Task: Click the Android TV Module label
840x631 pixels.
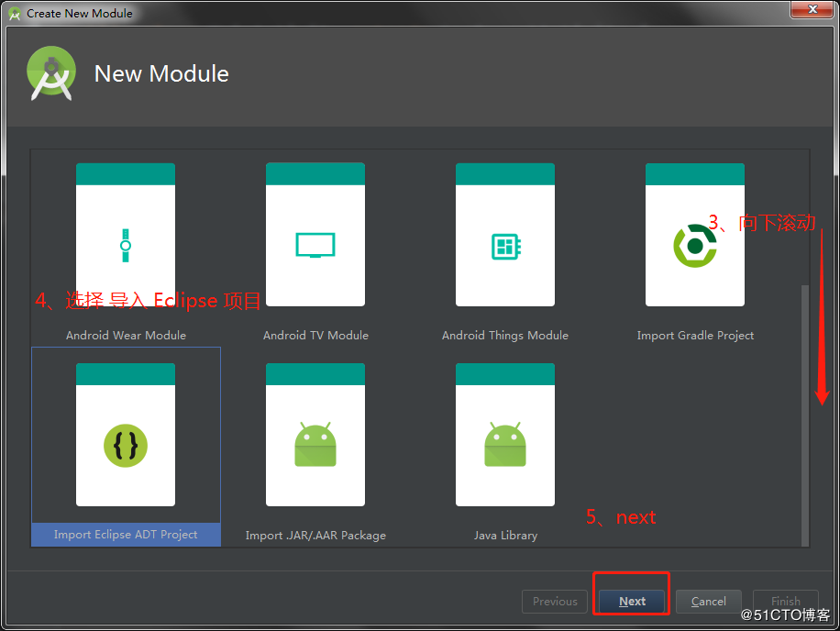Action: tap(315, 336)
